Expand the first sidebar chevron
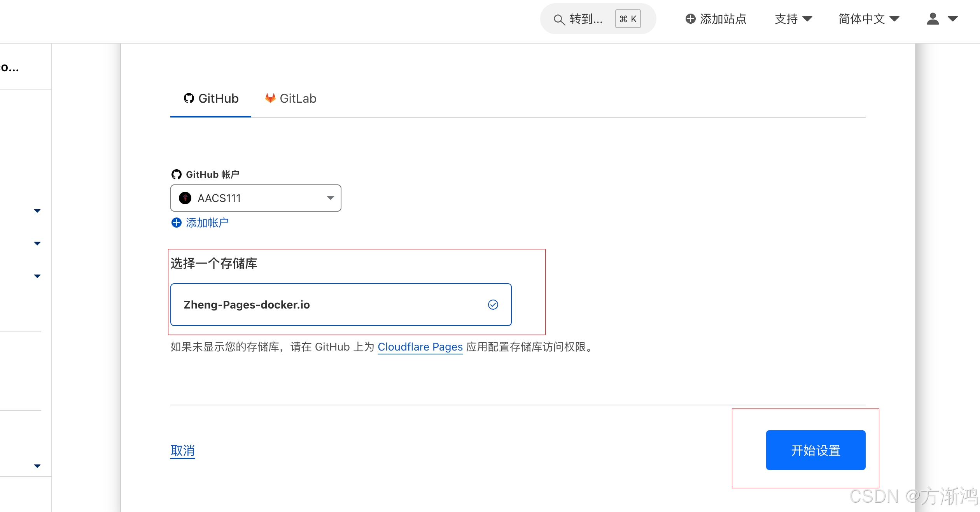 point(37,211)
